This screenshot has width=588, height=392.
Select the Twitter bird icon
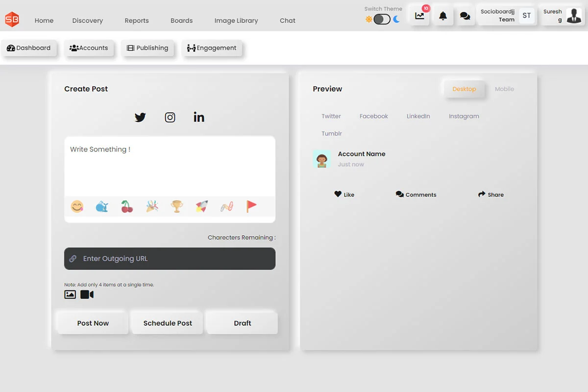[140, 118]
